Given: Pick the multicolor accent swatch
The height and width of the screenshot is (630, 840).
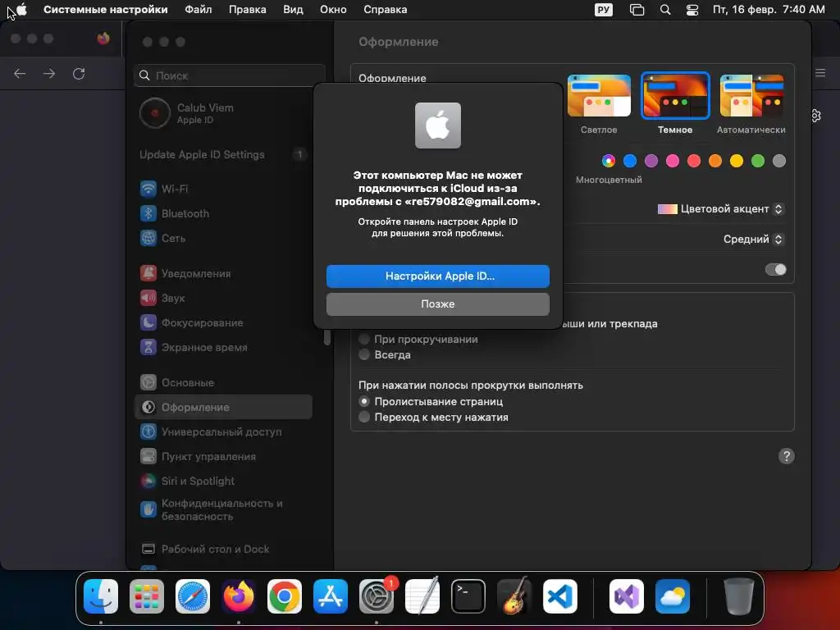Looking at the screenshot, I should 609,161.
